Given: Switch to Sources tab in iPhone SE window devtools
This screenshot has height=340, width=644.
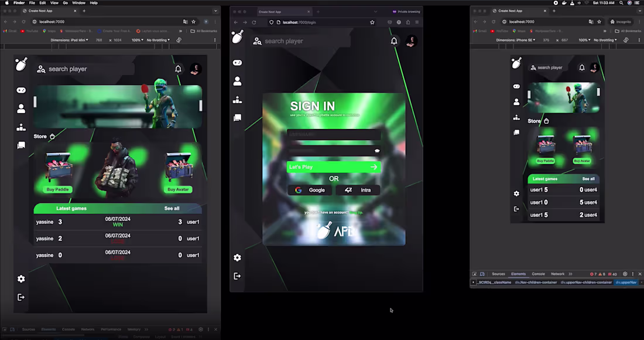Looking at the screenshot, I should click(x=498, y=274).
